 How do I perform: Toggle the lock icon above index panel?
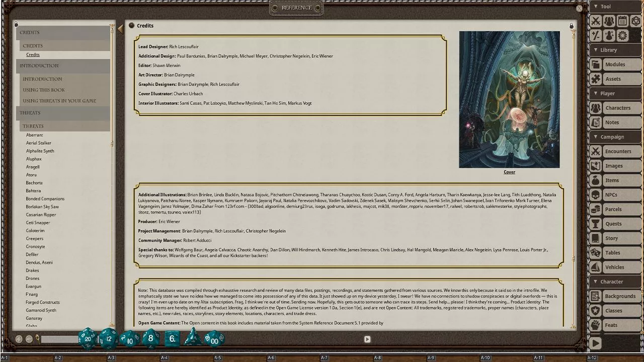point(16,24)
